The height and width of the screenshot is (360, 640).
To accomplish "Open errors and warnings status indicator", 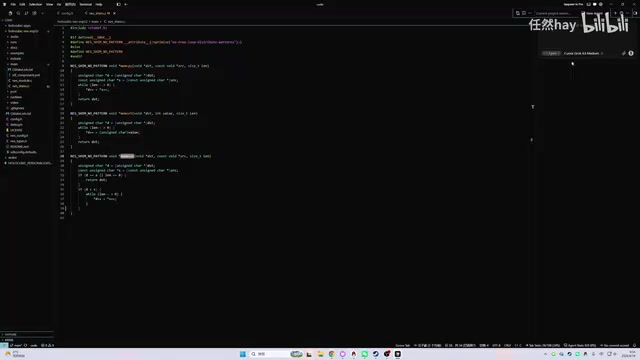I will pyautogui.click(x=47, y=345).
